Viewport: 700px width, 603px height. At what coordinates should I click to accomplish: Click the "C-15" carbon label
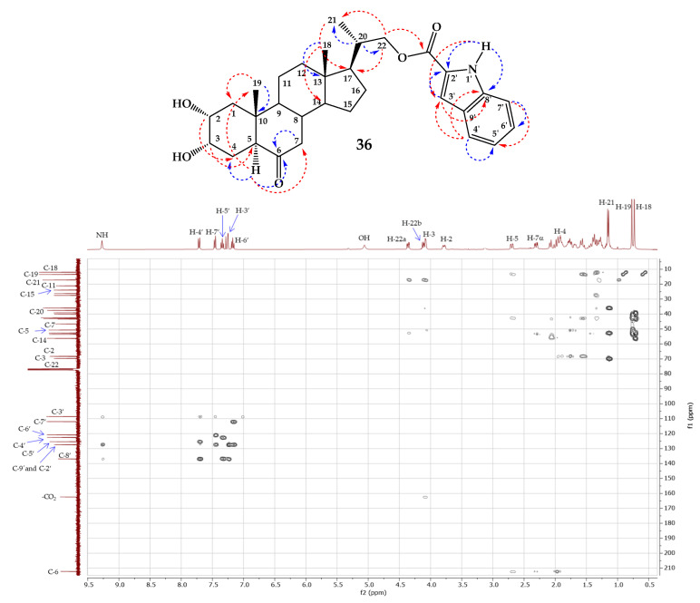(27, 295)
